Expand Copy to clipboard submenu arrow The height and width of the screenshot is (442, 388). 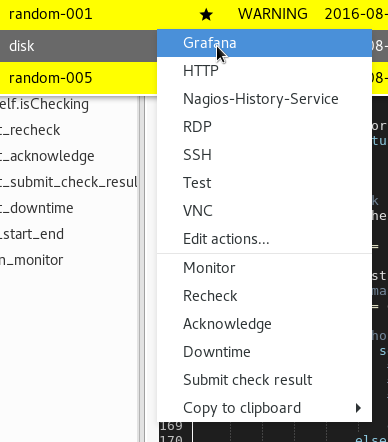pyautogui.click(x=358, y=408)
